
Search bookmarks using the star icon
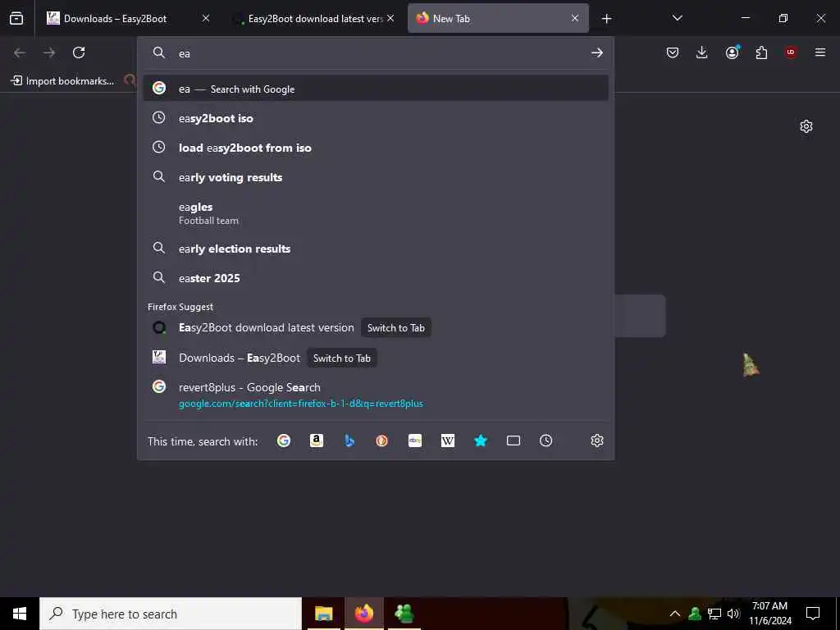[481, 441]
